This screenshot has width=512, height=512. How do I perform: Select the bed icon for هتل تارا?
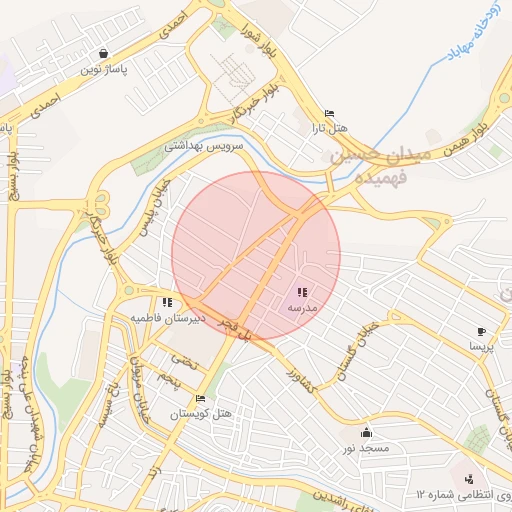coord(329,114)
